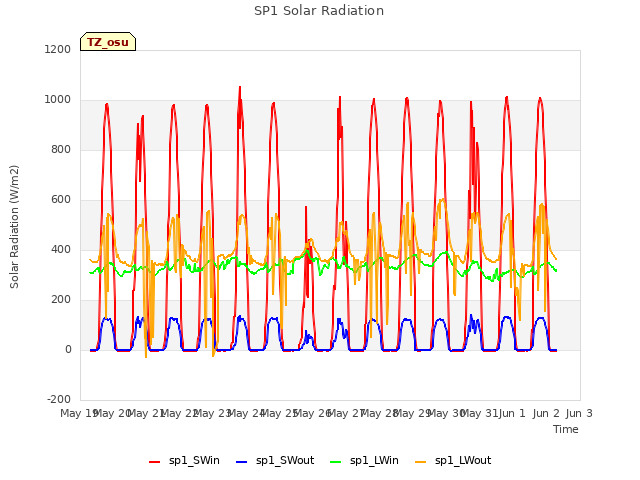Click the green sp1_LWin legend swatch
Screen dimensions: 640x480
coord(335,462)
